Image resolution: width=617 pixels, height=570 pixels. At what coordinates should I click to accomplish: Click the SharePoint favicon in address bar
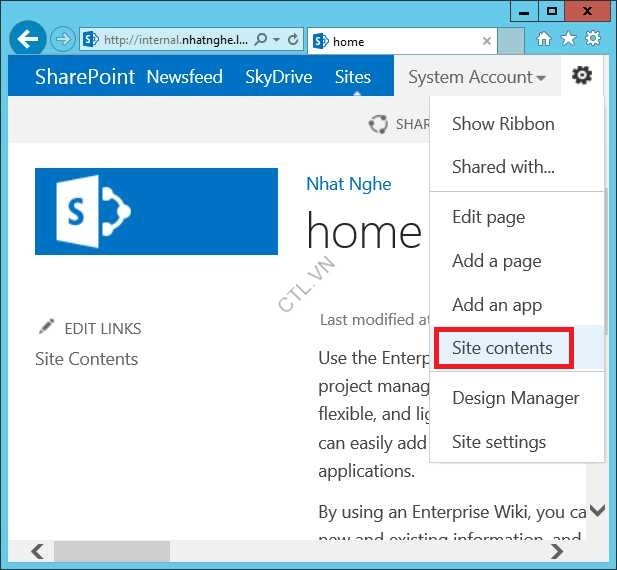(91, 39)
